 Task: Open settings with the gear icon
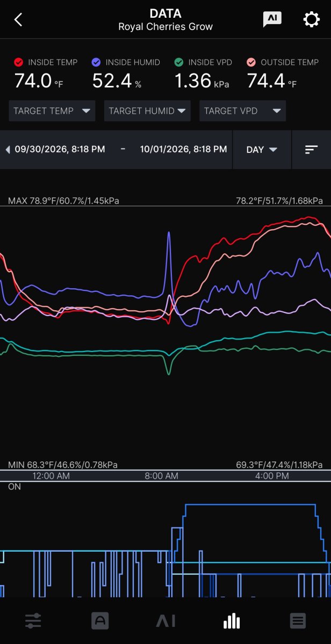coord(312,20)
